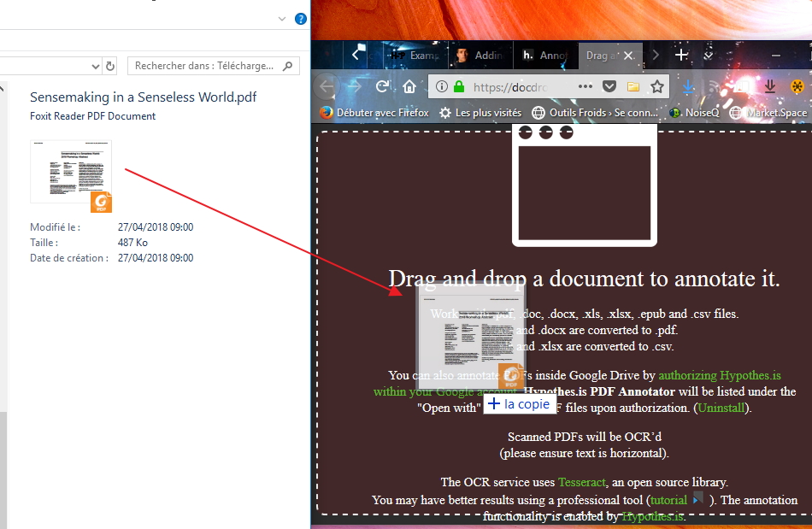Follow 'authorizing Hypothes.is' link

tap(720, 375)
